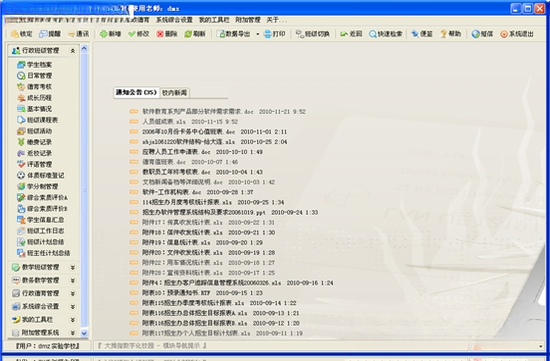Open 日常管理 in the sidebar
The image size is (550, 361).
point(35,76)
